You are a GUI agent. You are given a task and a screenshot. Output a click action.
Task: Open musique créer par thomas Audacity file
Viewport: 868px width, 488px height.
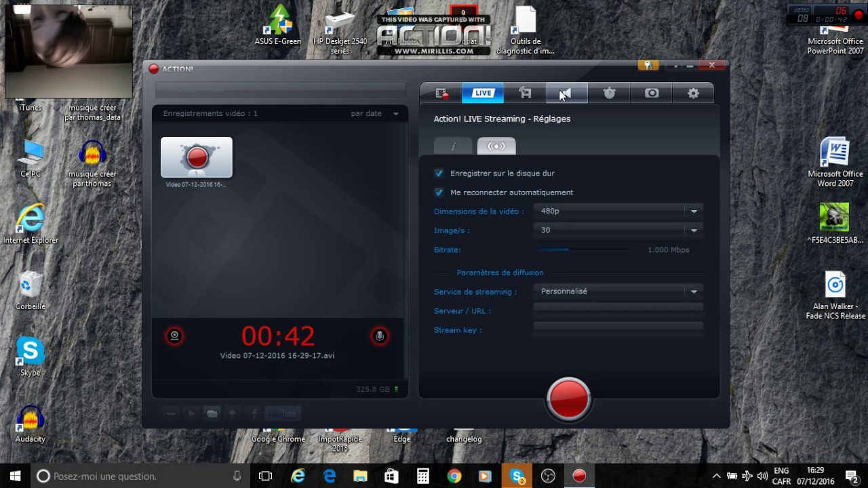tap(92, 163)
